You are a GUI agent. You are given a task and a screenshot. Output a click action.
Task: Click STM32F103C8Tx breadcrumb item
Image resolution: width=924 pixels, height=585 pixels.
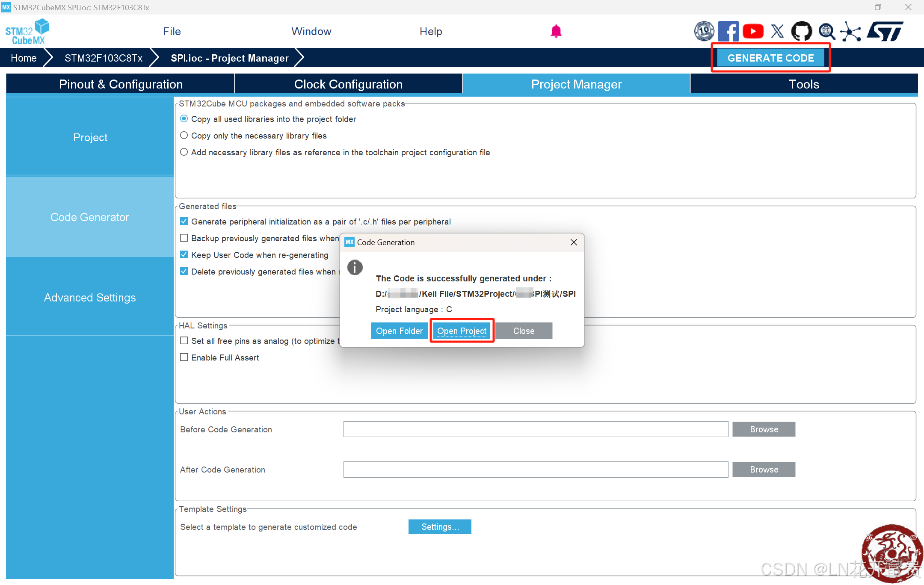click(104, 58)
